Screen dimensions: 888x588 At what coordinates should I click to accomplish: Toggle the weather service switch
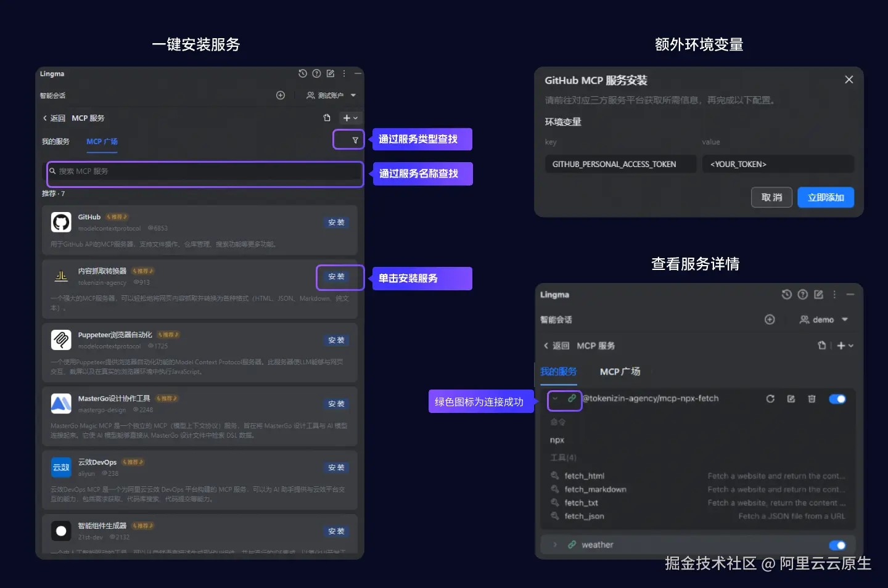(x=837, y=545)
